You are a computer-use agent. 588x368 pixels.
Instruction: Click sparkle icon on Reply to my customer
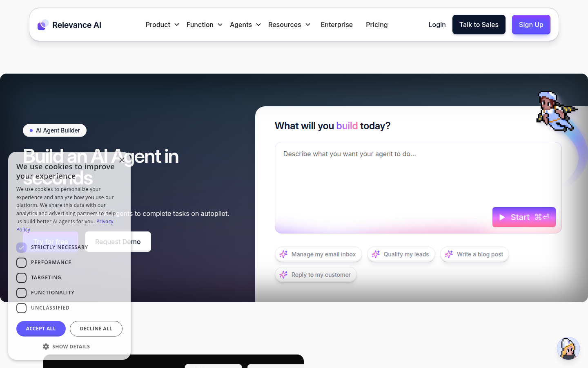point(283,275)
